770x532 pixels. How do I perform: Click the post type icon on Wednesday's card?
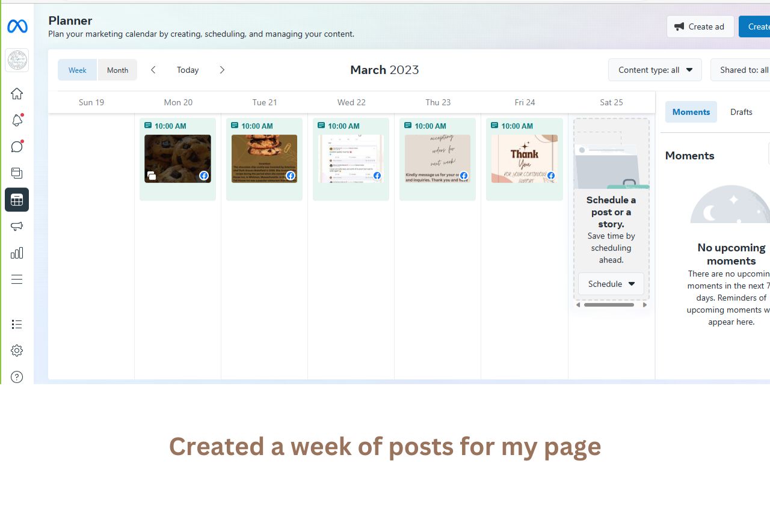(321, 126)
